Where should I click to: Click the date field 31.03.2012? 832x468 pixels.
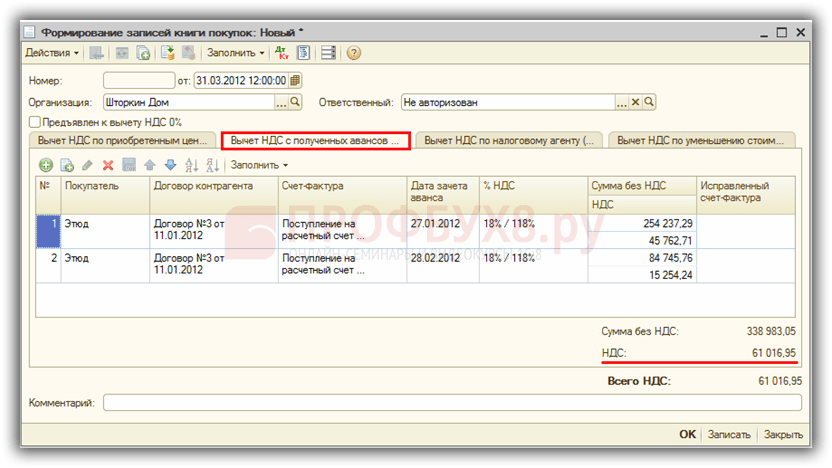tap(241, 81)
